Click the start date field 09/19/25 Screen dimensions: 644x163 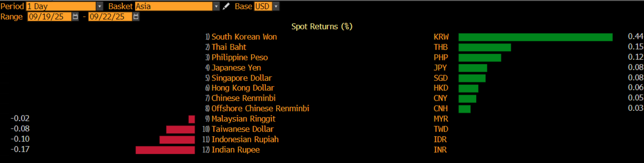(49, 16)
